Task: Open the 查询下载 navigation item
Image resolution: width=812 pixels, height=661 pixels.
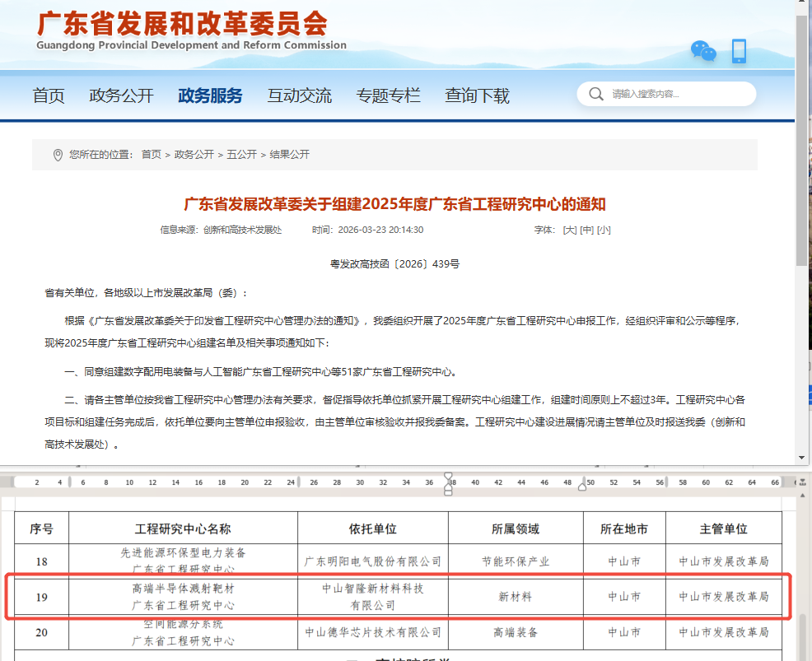Action: coord(476,95)
